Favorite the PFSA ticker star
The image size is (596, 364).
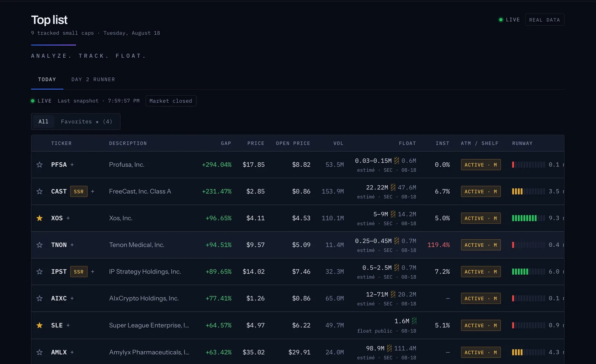tap(39, 165)
